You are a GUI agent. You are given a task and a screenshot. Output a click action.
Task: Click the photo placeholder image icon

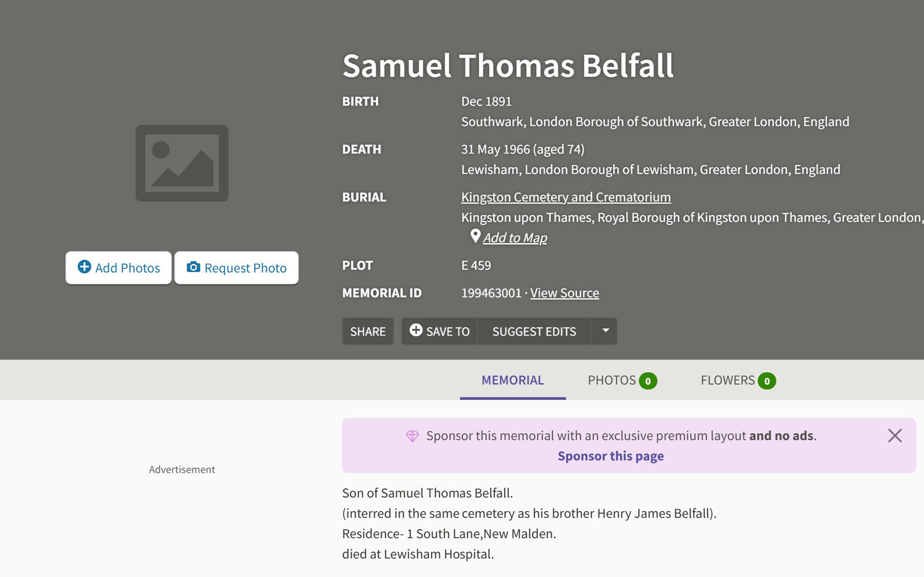(x=182, y=163)
